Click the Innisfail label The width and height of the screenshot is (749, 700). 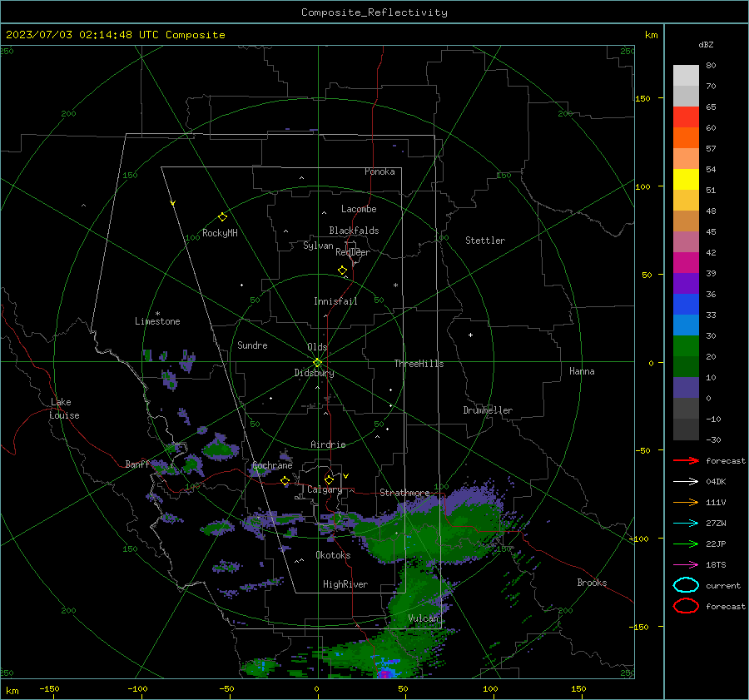click(335, 301)
